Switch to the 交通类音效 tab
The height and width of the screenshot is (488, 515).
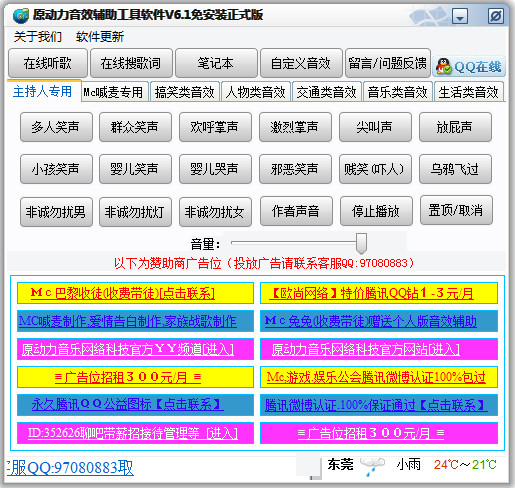coord(327,92)
